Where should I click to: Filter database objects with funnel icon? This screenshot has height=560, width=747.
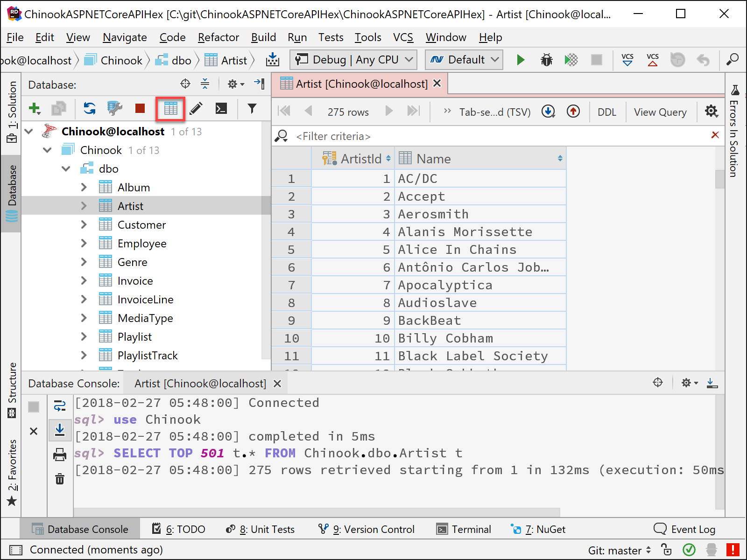tap(252, 109)
